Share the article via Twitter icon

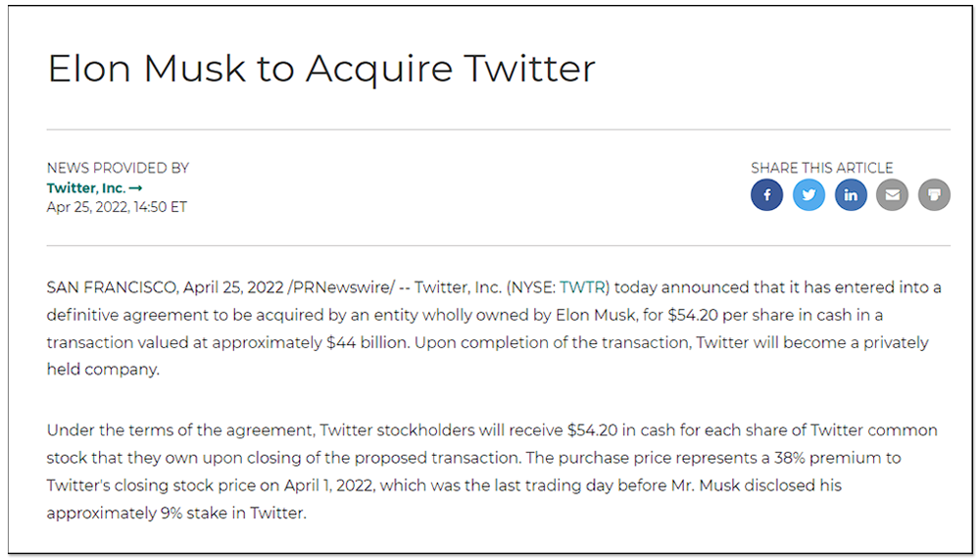point(808,194)
